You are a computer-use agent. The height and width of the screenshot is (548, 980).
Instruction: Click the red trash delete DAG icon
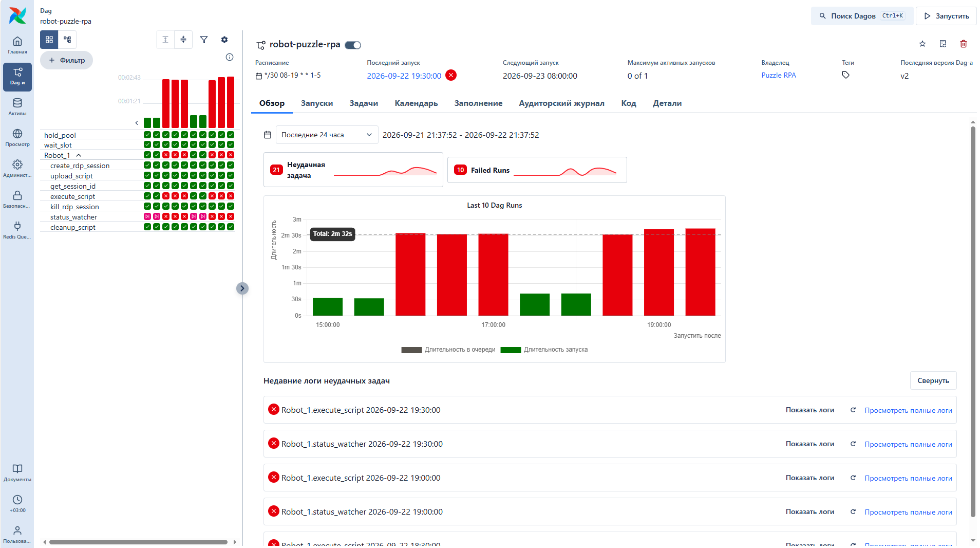(964, 44)
